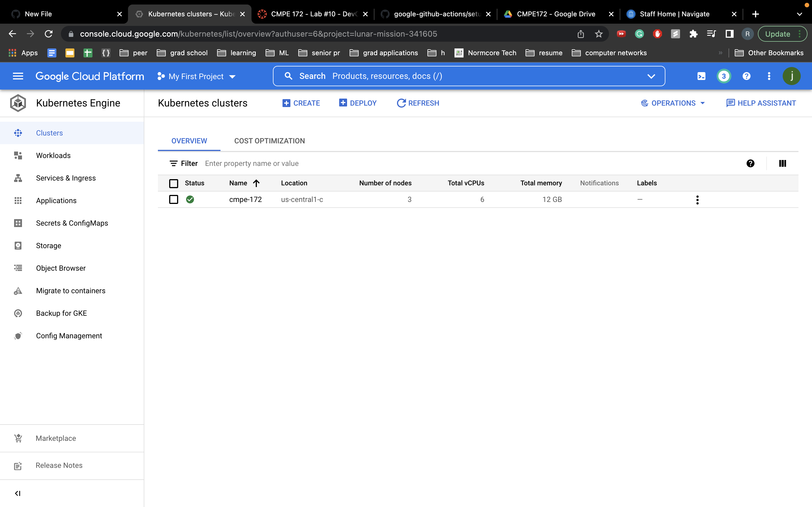The height and width of the screenshot is (507, 812).
Task: Check the cmpe-172 cluster checkbox
Action: pos(173,199)
